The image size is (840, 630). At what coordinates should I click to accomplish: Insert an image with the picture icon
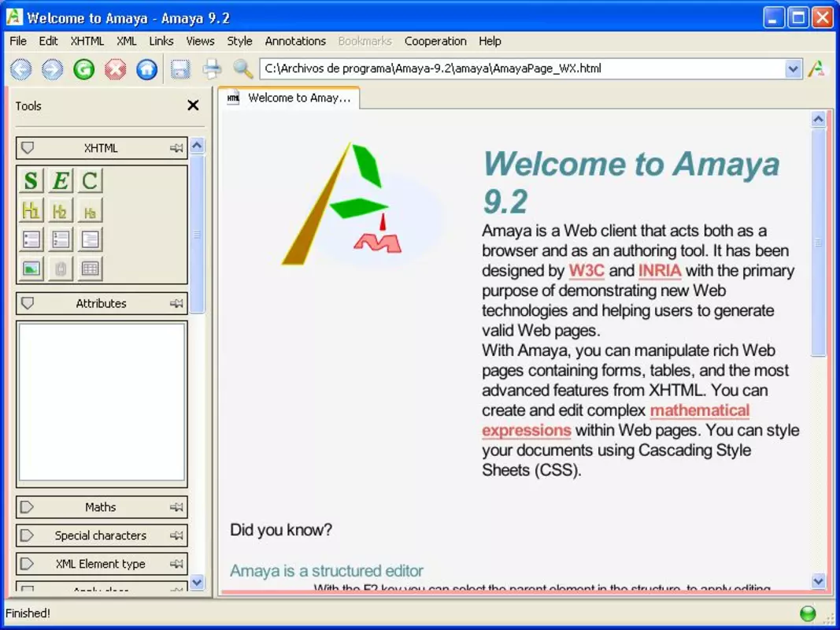[31, 269]
